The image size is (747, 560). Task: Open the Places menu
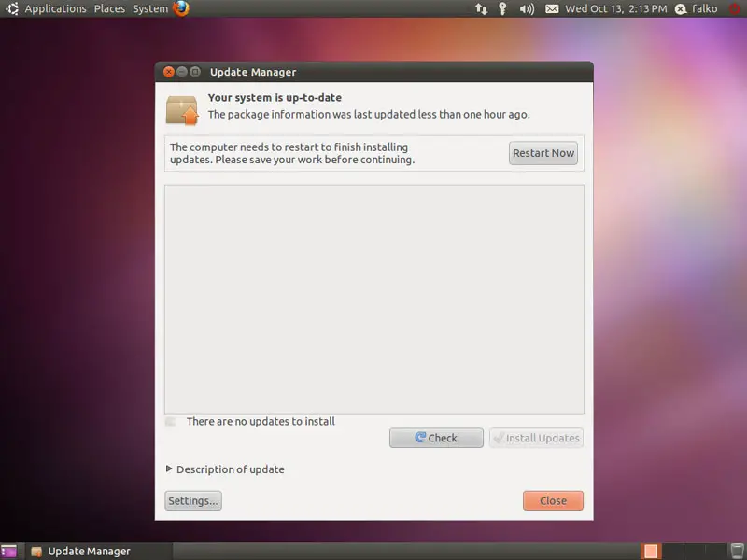point(109,8)
